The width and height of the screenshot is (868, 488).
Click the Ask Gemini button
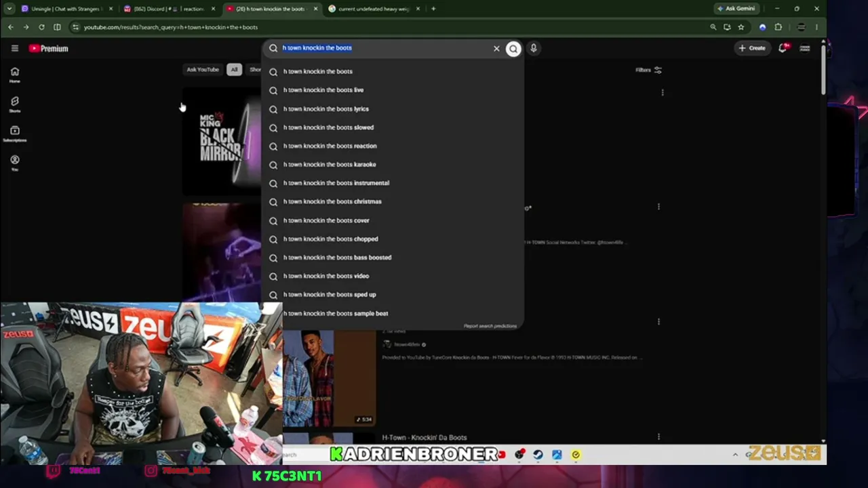[736, 9]
